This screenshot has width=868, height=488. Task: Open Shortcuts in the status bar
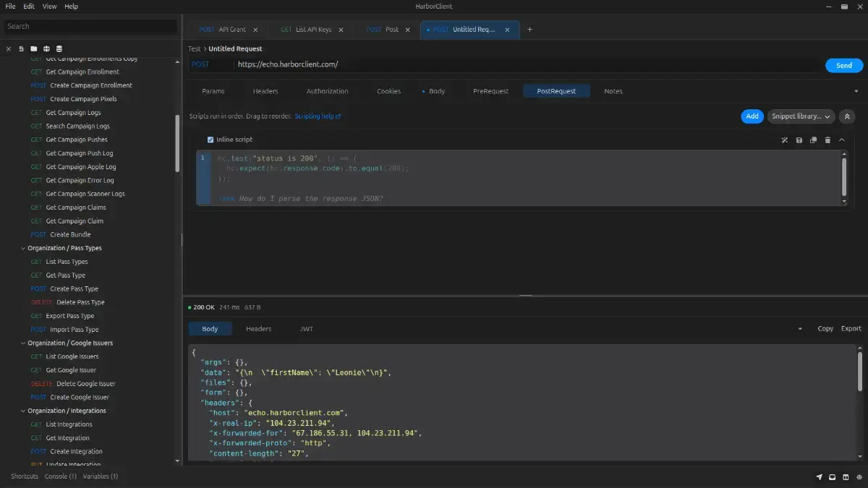[25, 476]
